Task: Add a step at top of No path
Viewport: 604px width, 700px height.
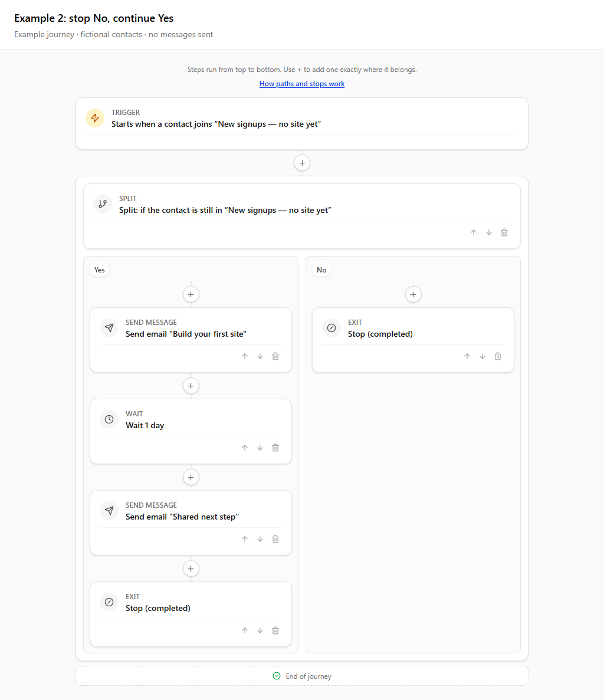Action: 413,295
